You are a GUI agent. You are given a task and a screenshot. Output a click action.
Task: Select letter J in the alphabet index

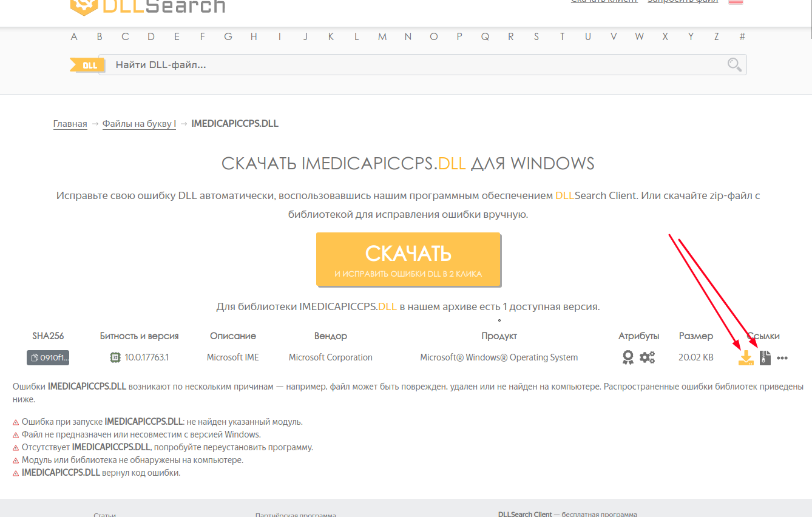click(305, 36)
